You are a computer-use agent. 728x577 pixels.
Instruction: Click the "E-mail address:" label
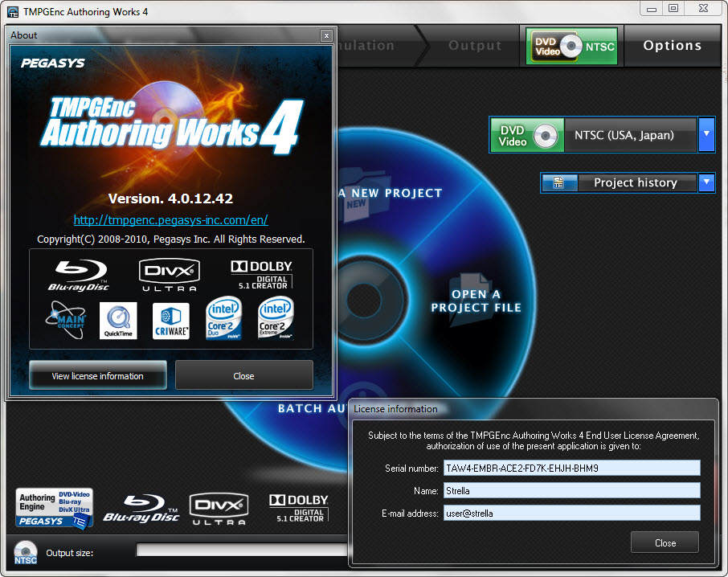[x=410, y=514]
